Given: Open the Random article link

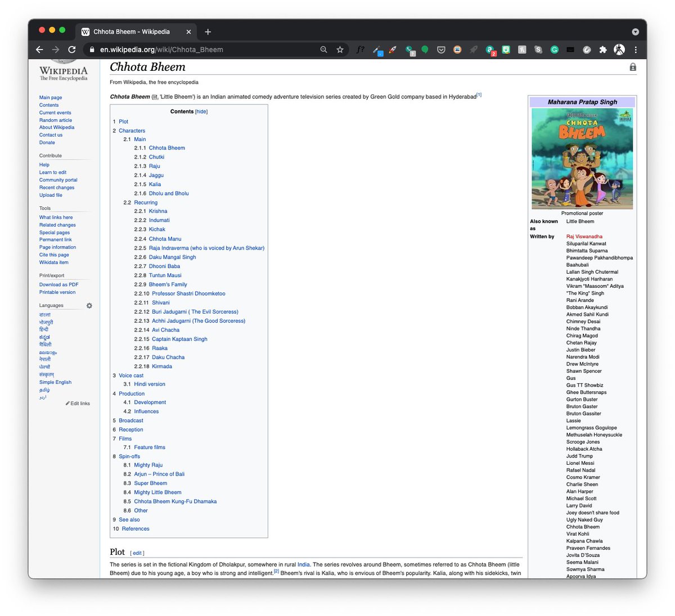Looking at the screenshot, I should [55, 120].
